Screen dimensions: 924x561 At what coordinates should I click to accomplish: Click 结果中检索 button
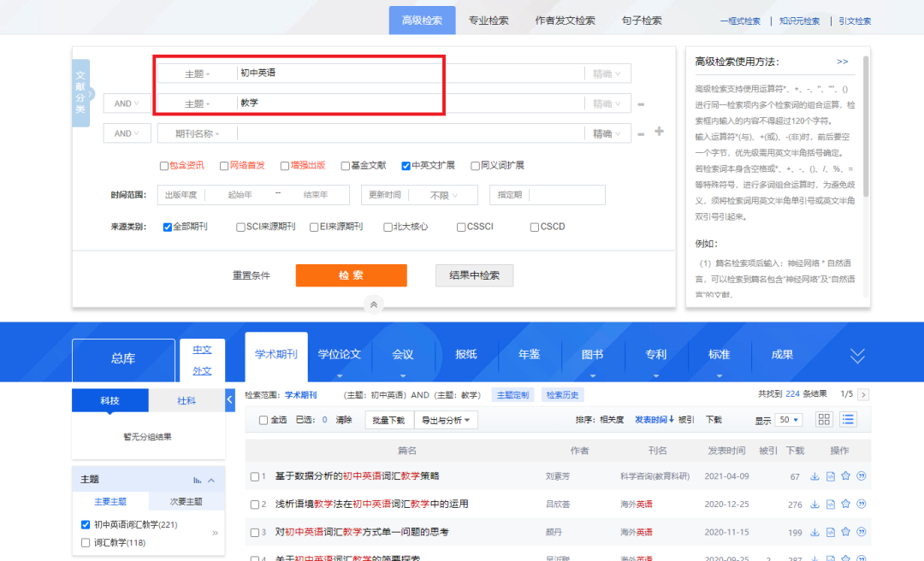474,275
